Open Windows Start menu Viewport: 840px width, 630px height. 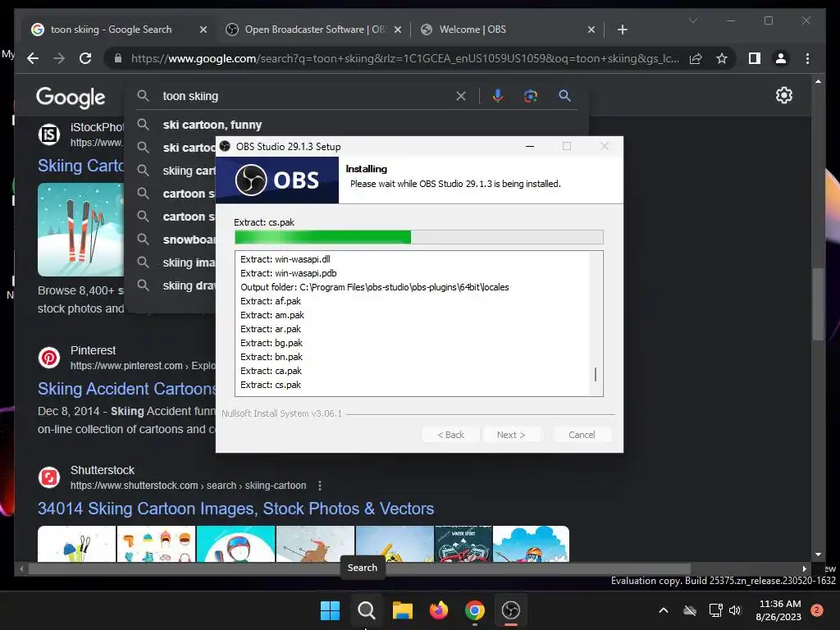330,610
